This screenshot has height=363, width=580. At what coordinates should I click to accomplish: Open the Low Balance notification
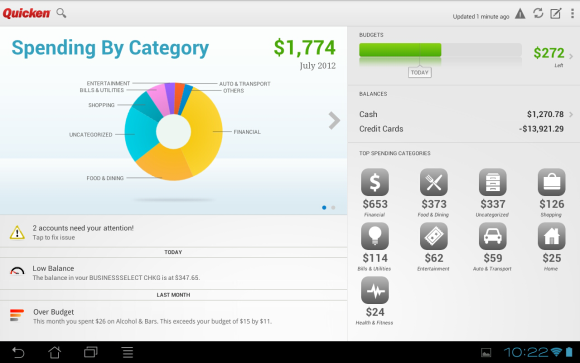coord(173,273)
